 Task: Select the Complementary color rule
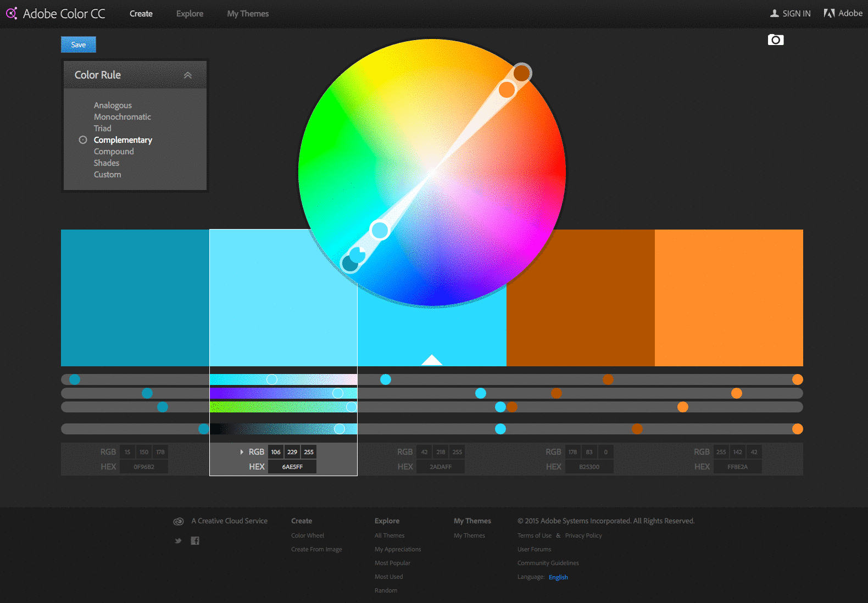[123, 140]
